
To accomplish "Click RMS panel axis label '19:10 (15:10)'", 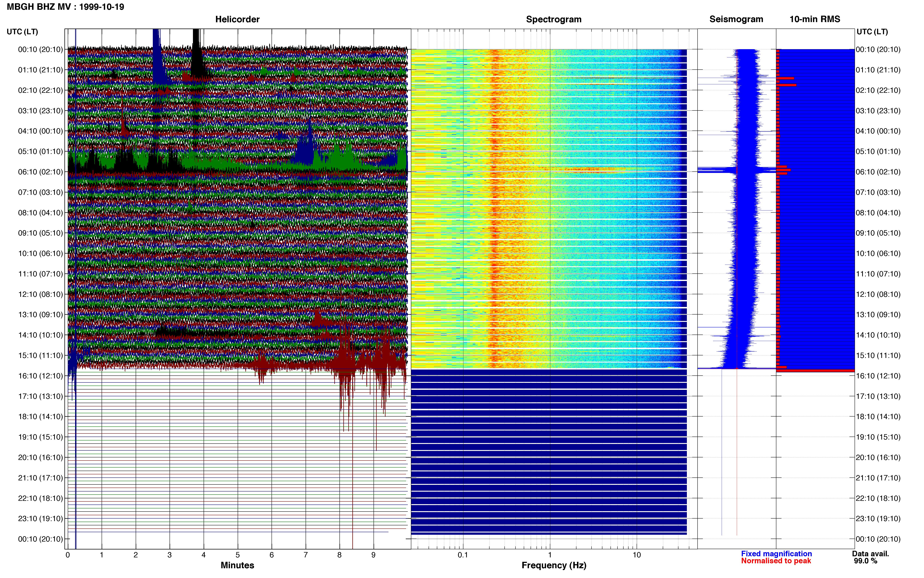I will coord(878,437).
